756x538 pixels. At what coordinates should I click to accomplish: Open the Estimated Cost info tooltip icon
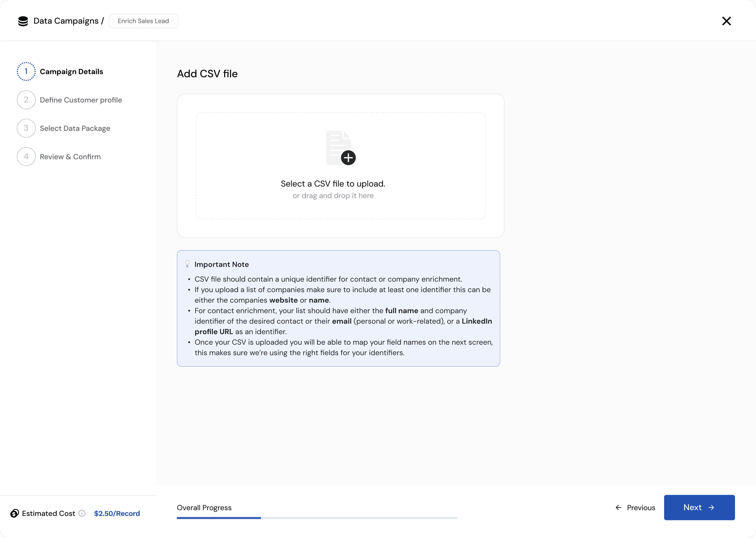[82, 513]
